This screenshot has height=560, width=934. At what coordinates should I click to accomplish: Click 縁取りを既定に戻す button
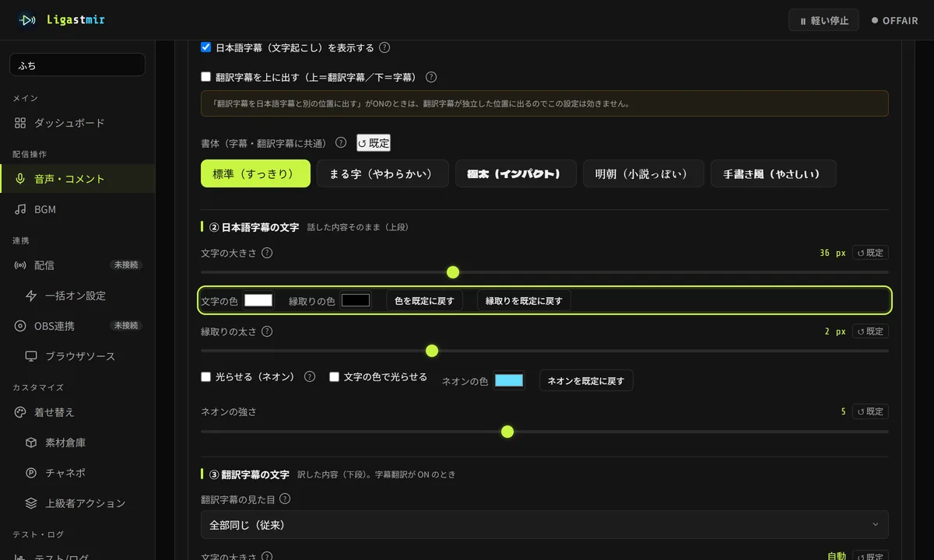pyautogui.click(x=524, y=300)
